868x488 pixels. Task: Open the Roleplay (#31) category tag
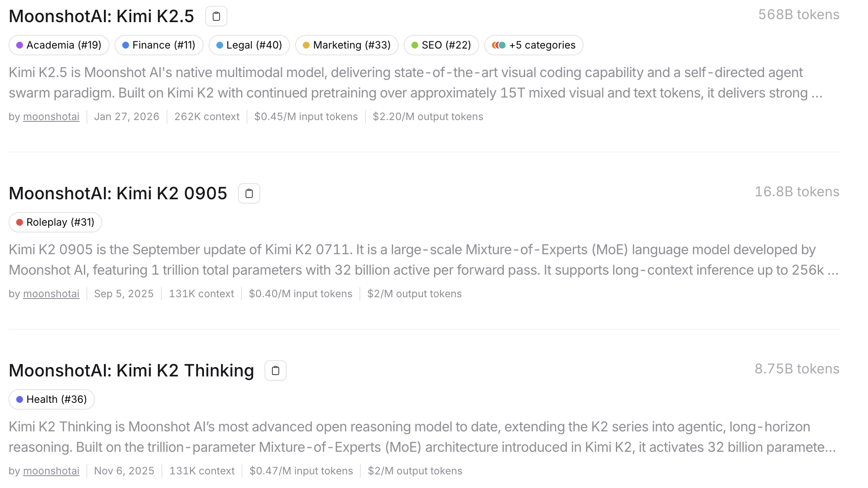point(55,222)
